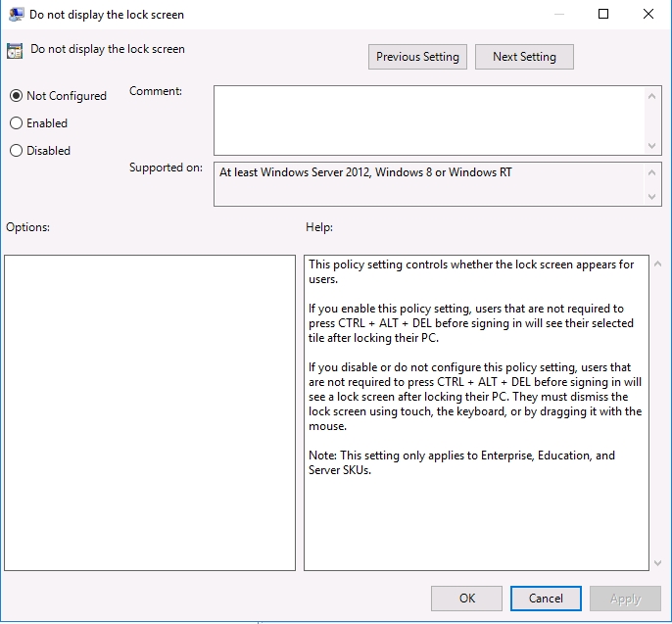672x624 pixels.
Task: Close the dialog with the X button
Action: [648, 15]
